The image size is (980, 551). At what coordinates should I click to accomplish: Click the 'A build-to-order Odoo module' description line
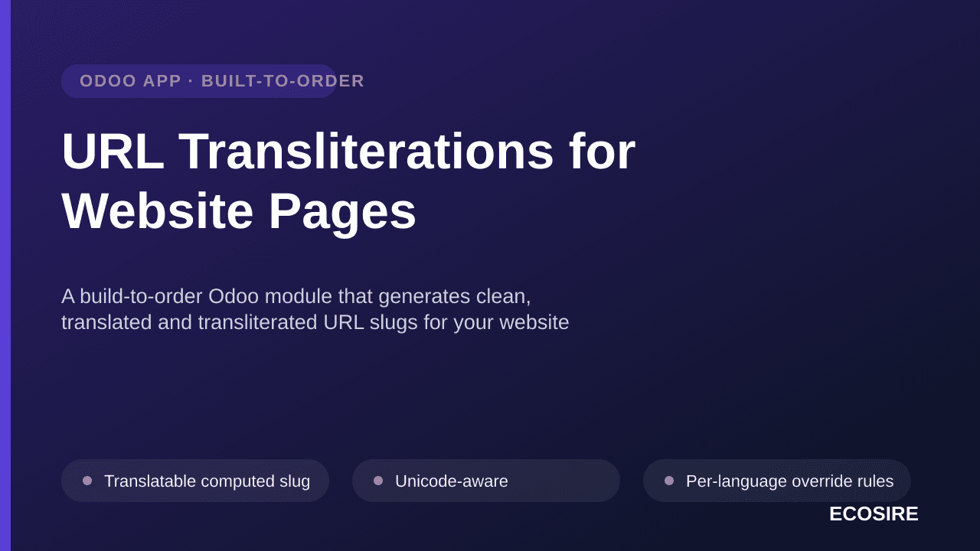(x=296, y=296)
